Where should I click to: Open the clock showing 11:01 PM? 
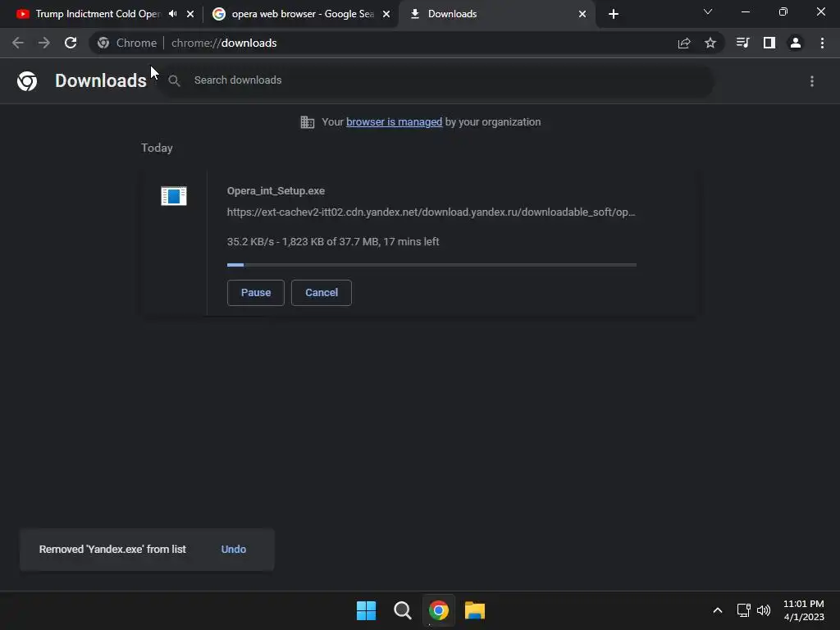point(804,610)
